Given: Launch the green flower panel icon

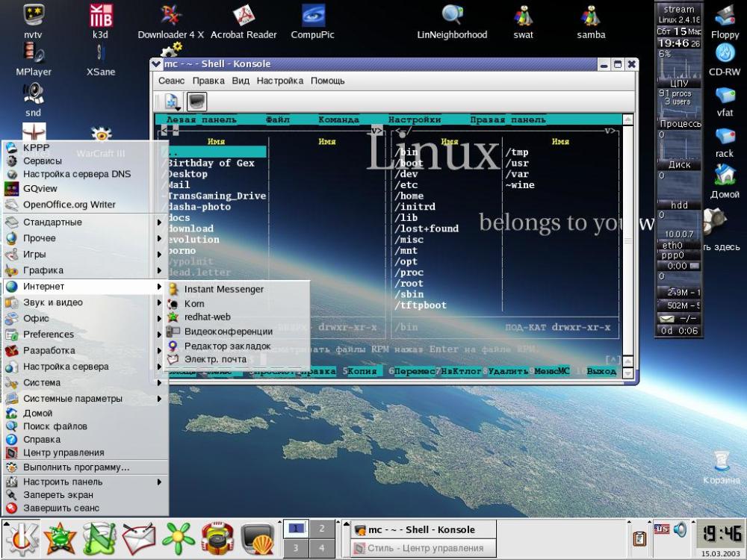Looking at the screenshot, I should pyautogui.click(x=179, y=539).
